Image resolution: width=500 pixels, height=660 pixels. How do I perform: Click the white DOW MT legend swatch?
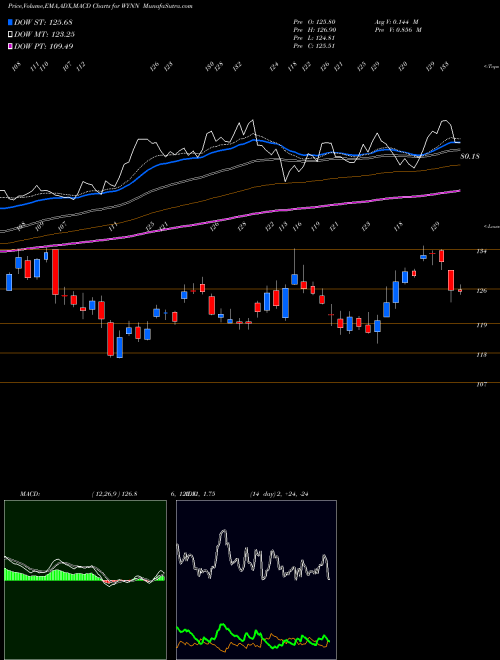pos(11,34)
